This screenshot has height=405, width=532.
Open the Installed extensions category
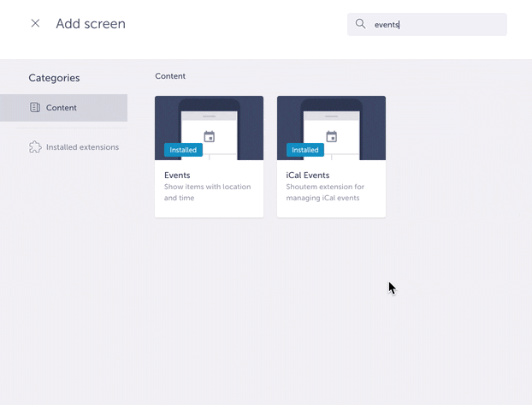tap(82, 147)
